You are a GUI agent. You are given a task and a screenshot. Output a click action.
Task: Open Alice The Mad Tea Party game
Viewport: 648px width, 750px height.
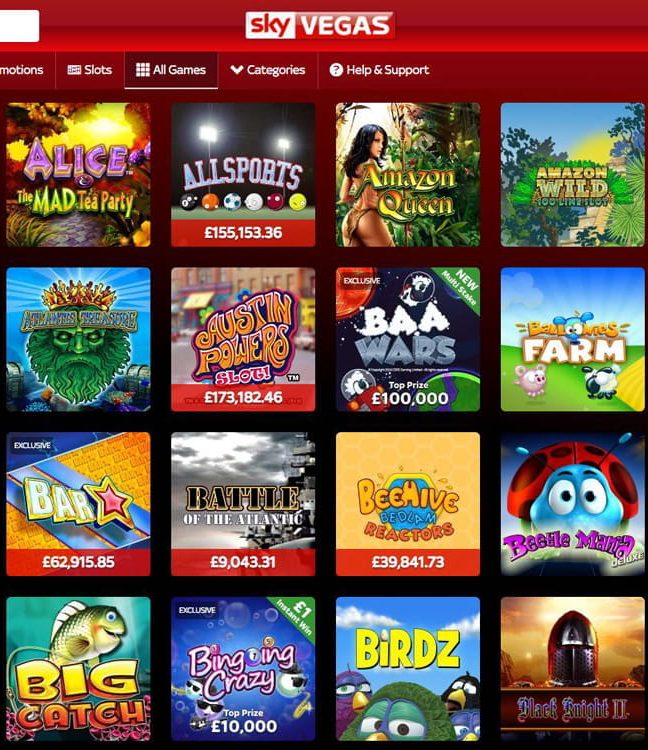pos(78,175)
